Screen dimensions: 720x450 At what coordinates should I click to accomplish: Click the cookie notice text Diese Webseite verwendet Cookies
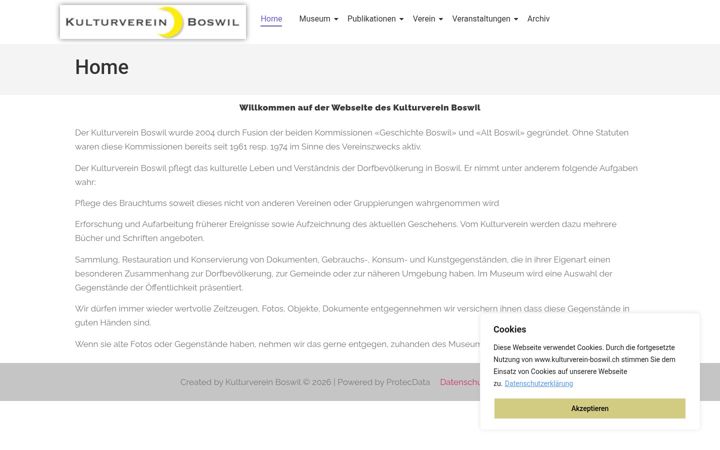click(584, 366)
